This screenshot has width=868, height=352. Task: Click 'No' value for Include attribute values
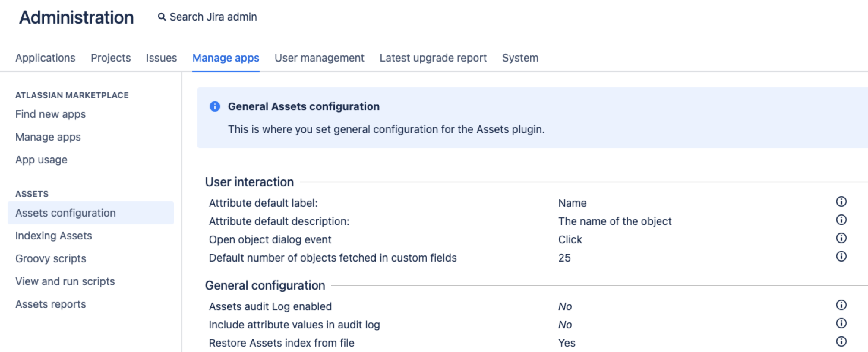pos(565,325)
